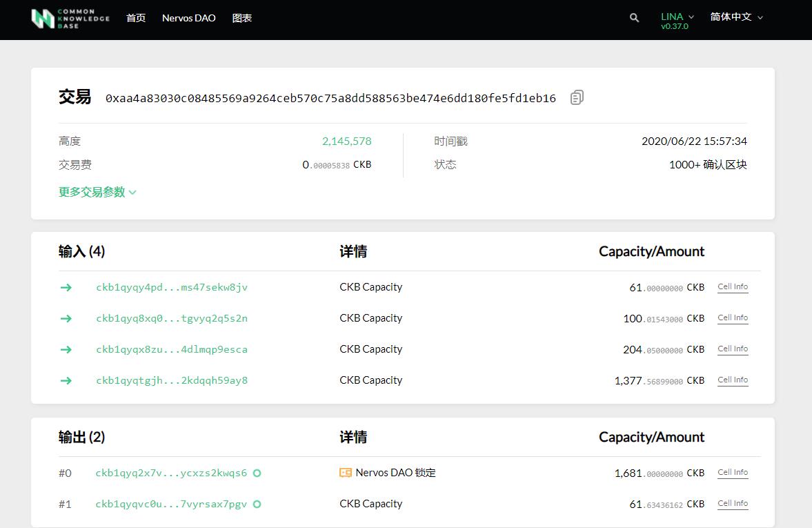Click the #1 output index
Viewport: 812px width, 528px height.
tap(66, 504)
